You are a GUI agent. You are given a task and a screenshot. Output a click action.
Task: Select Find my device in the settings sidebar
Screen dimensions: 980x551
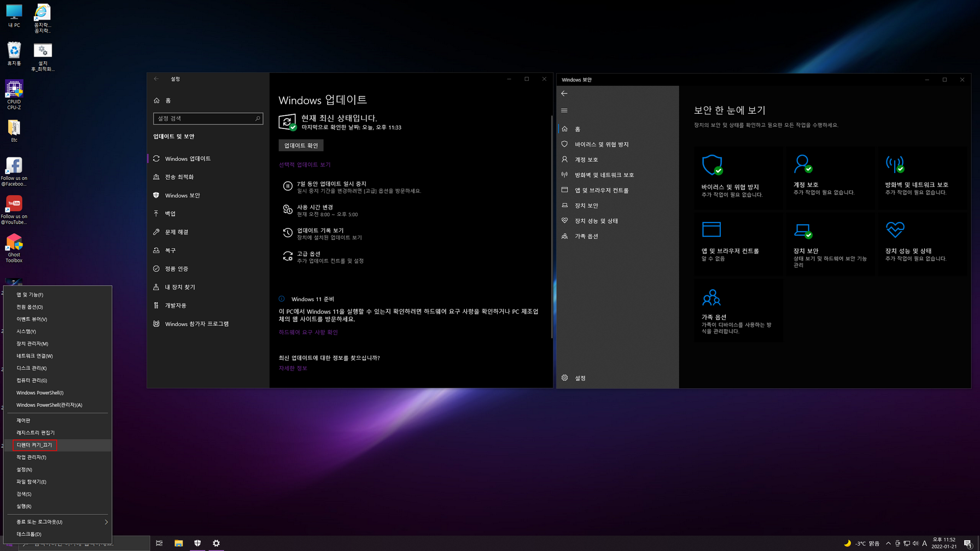(208, 287)
